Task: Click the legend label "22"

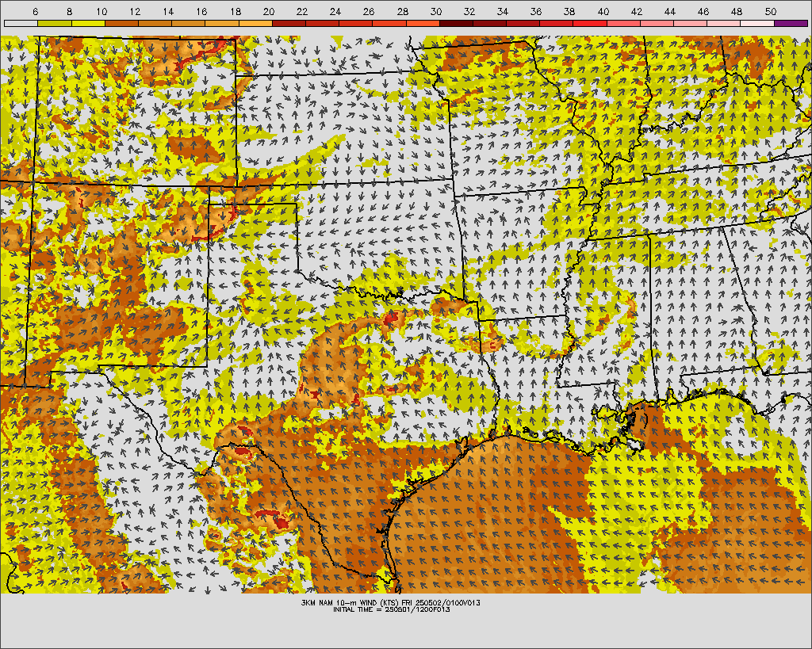Action: [302, 11]
